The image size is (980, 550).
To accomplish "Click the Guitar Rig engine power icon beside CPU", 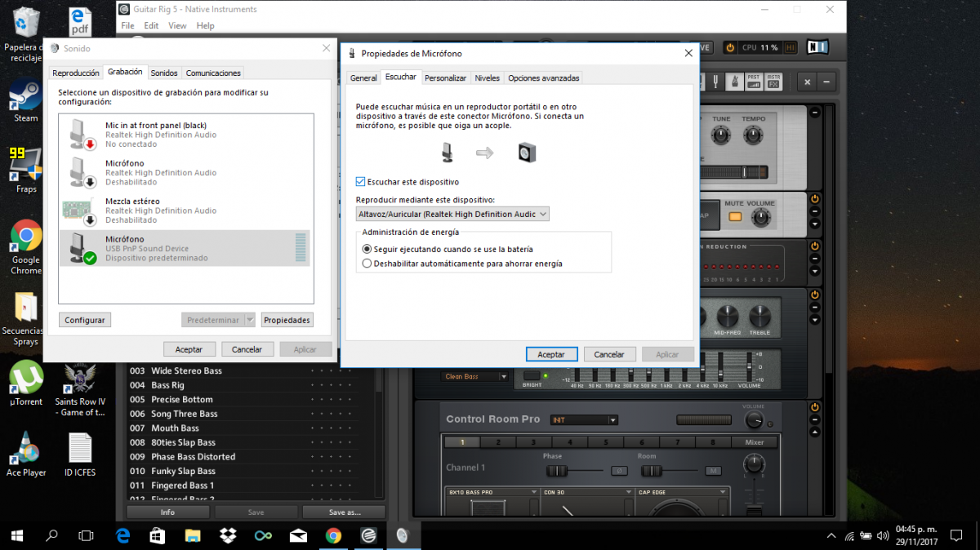I will click(x=730, y=47).
